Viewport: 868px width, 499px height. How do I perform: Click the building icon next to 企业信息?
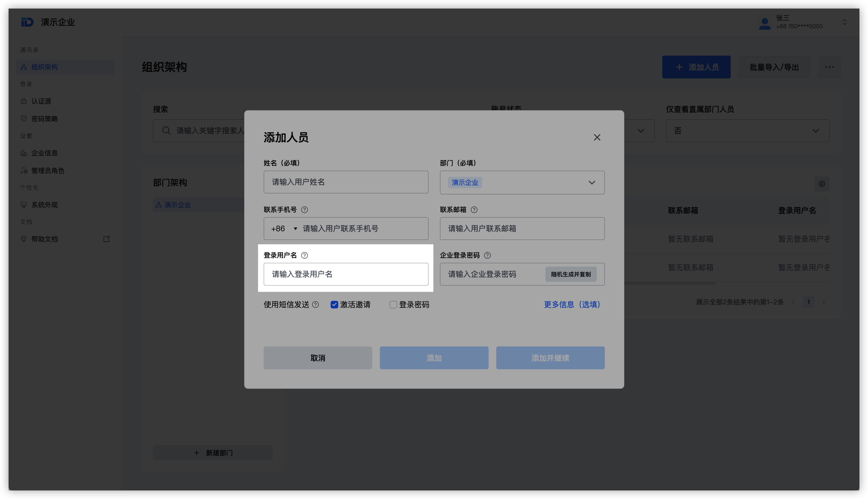point(24,153)
